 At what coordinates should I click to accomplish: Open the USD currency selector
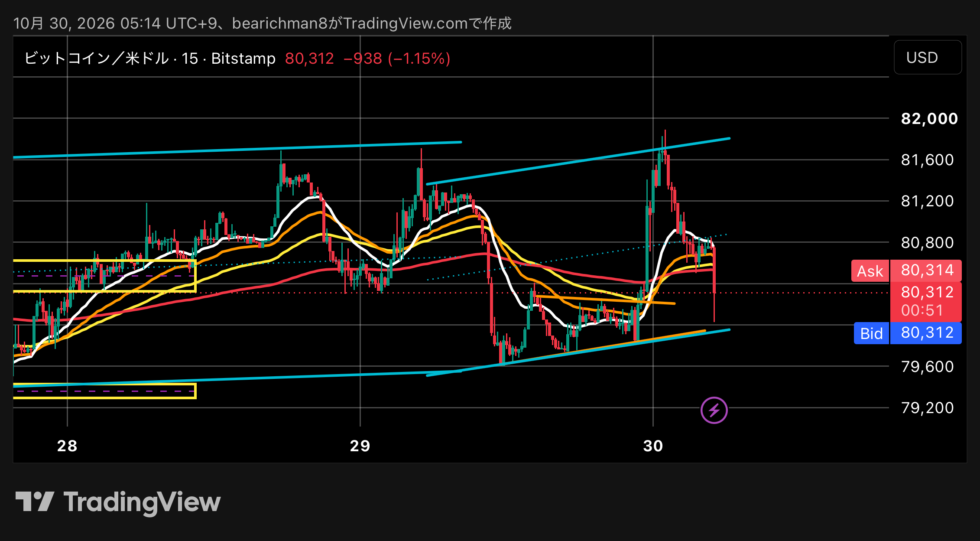[x=928, y=57]
